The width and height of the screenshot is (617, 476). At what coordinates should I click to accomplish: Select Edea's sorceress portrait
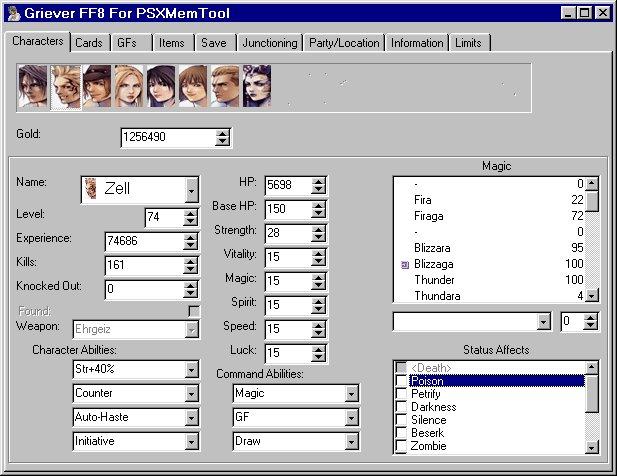click(x=257, y=87)
